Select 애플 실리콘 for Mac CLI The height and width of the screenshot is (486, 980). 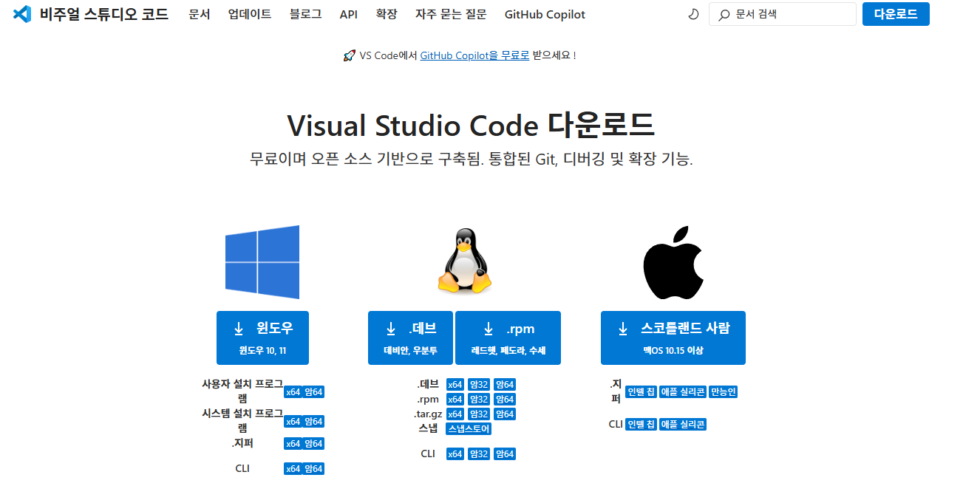point(683,424)
